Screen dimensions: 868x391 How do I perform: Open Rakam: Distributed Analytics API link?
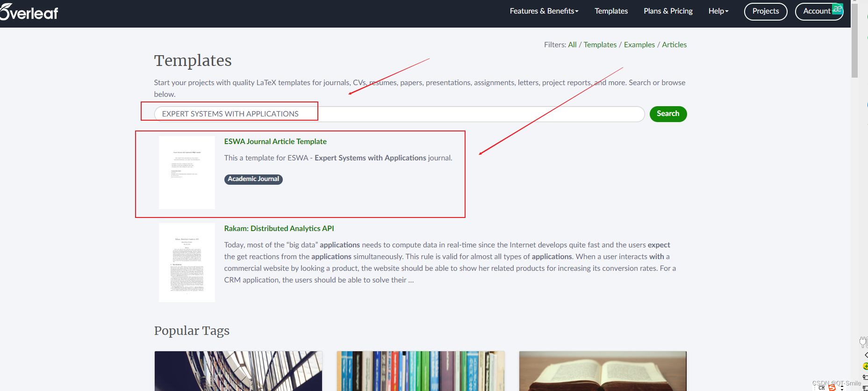coord(279,228)
